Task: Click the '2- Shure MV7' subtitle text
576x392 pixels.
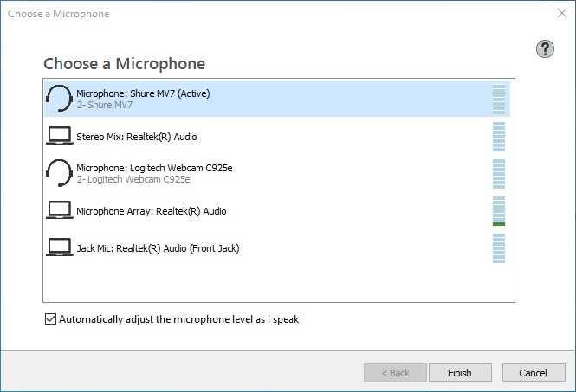Action: (105, 105)
